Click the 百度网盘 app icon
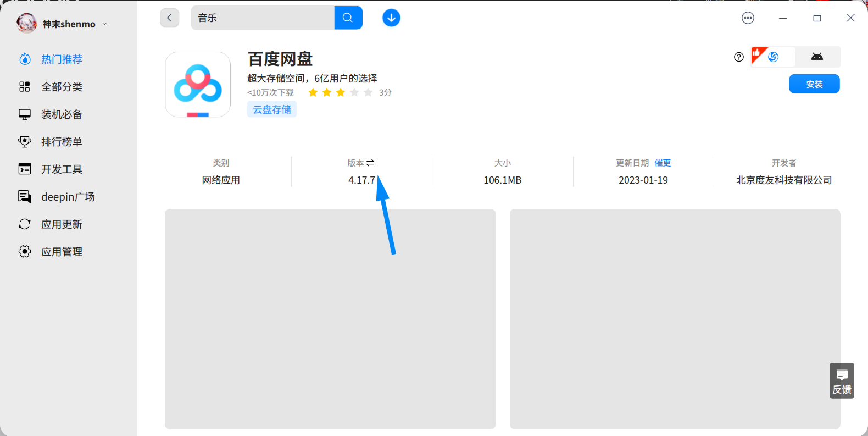Viewport: 868px width, 436px height. [x=198, y=85]
